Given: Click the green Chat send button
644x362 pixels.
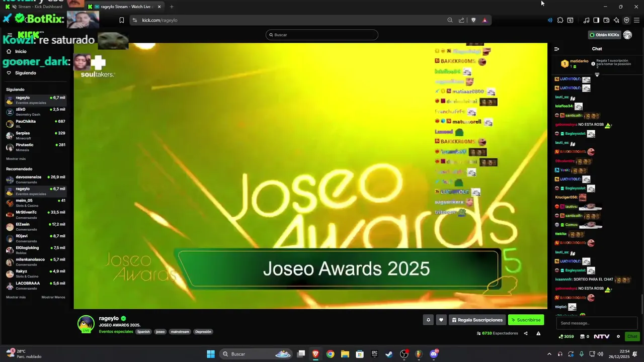Looking at the screenshot, I should [x=632, y=336].
